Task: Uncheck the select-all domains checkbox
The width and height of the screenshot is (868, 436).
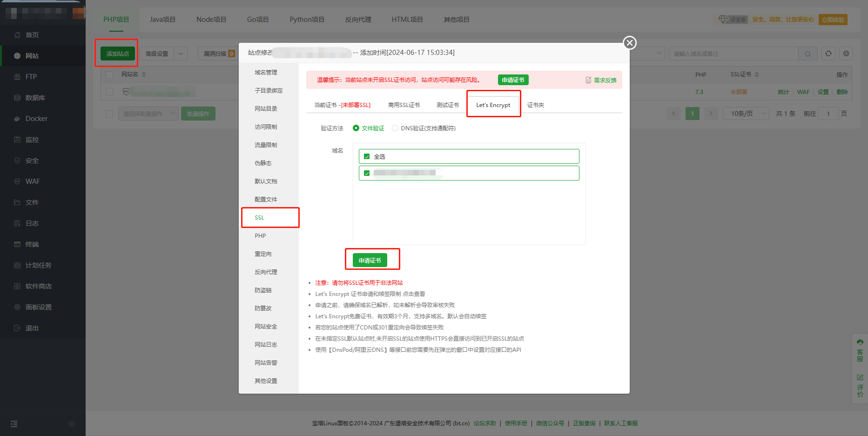Action: (x=367, y=157)
